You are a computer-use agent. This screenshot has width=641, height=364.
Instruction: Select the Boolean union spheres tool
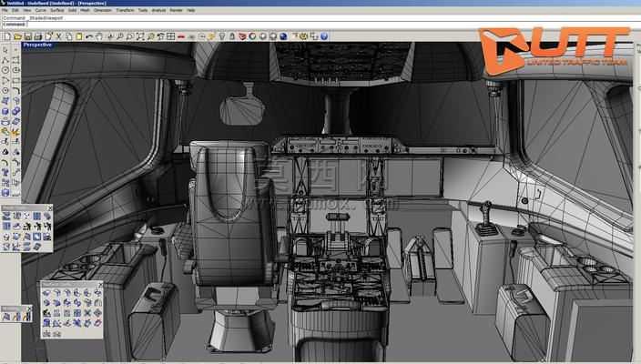[x=16, y=111]
